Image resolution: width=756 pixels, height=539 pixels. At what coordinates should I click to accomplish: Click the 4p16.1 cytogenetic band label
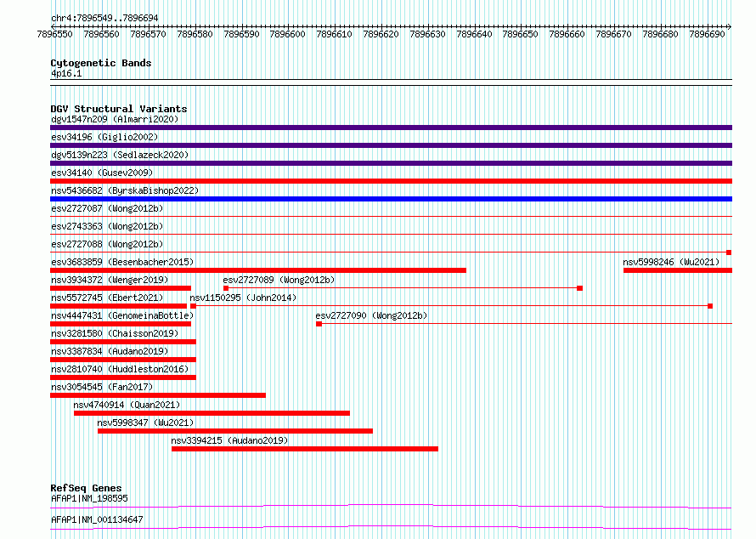pos(66,73)
